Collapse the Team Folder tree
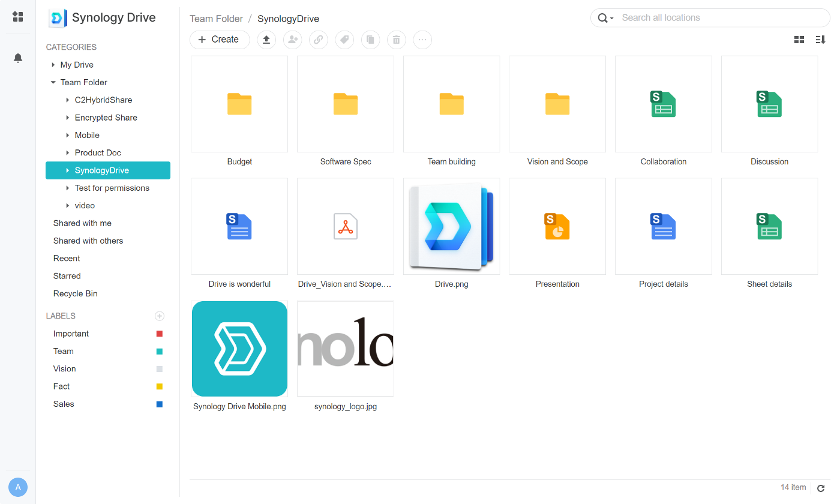 tap(53, 82)
